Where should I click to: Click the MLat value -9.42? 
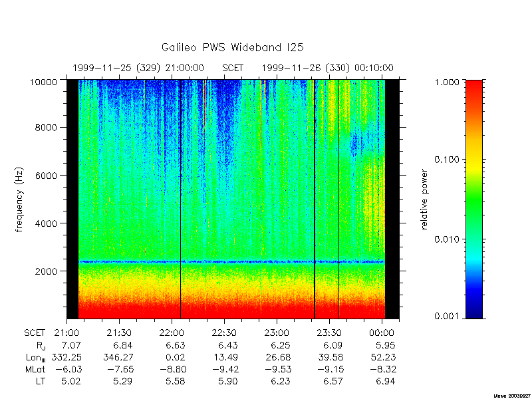point(224,369)
